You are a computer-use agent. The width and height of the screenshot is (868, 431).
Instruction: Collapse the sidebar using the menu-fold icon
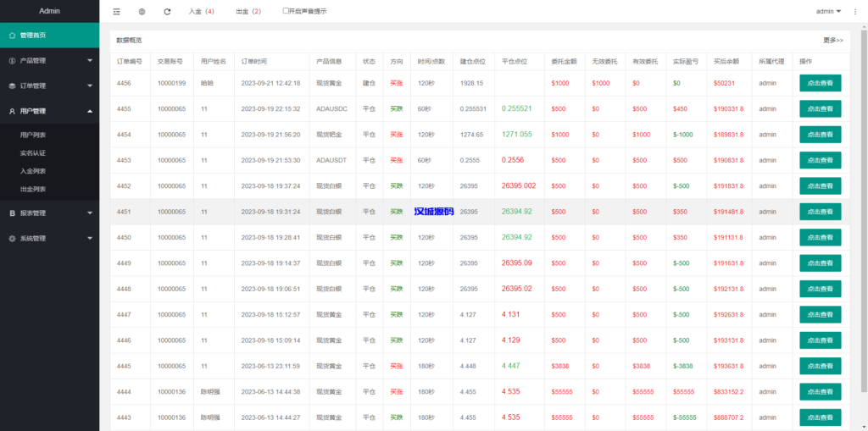116,12
